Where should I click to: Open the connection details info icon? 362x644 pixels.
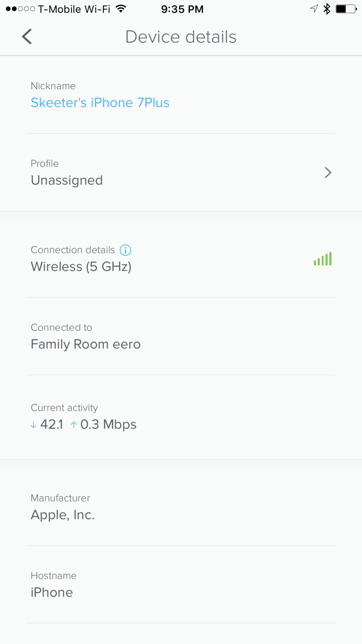pos(125,250)
